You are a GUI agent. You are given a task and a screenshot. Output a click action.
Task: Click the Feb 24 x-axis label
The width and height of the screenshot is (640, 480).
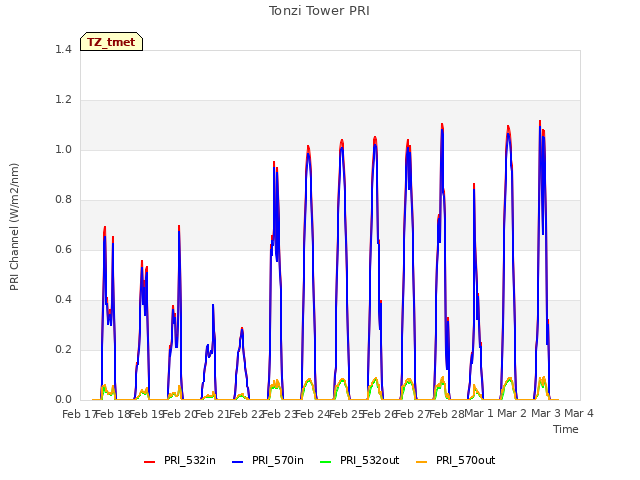[x=313, y=414]
